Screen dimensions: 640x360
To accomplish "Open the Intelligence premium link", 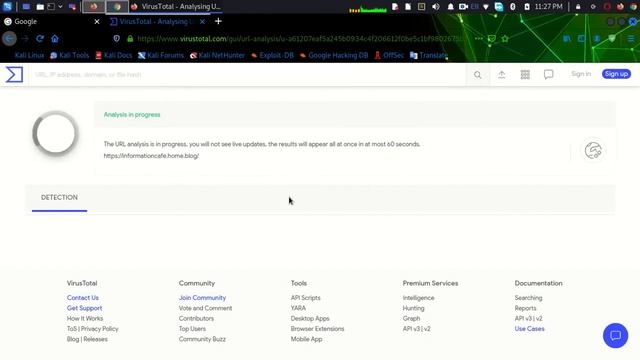I will coord(418,298).
